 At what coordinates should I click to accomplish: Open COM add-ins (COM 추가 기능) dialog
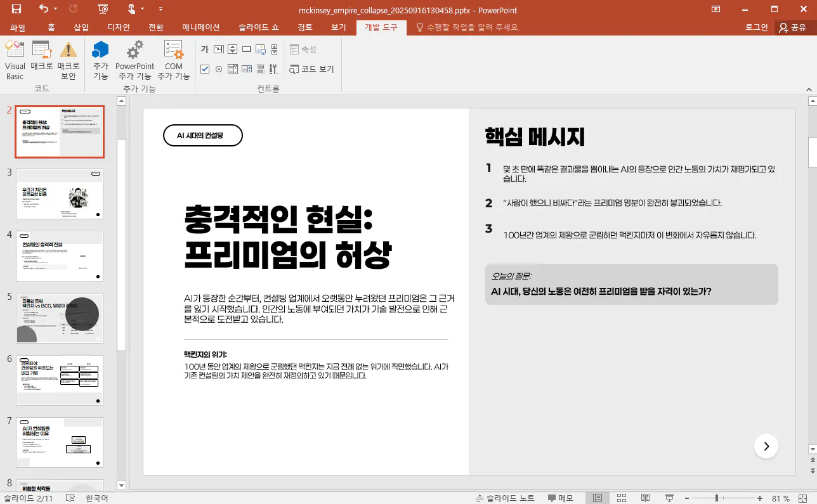[x=173, y=60]
